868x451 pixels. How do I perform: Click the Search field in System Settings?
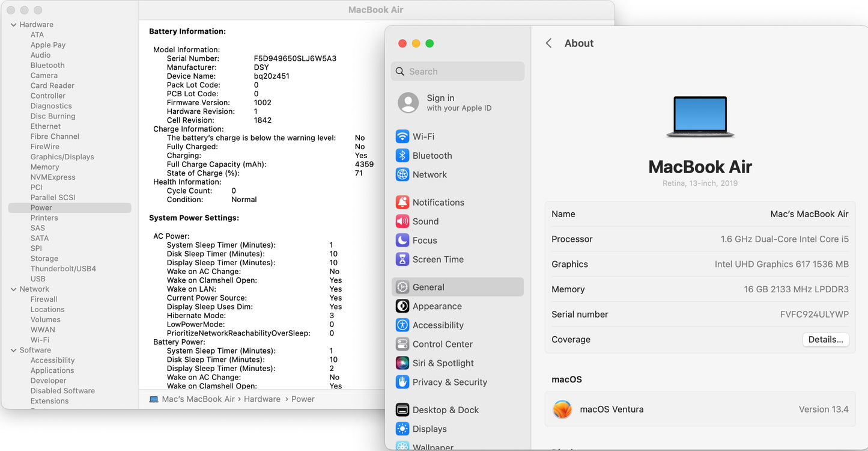click(x=457, y=71)
